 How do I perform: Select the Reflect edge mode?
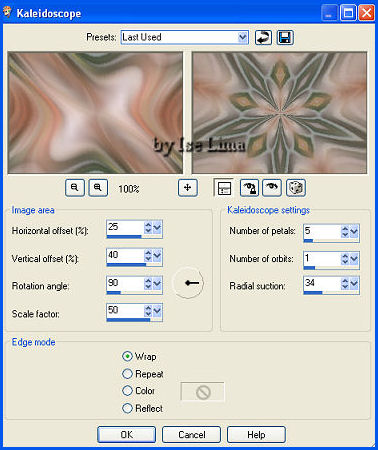pyautogui.click(x=127, y=408)
